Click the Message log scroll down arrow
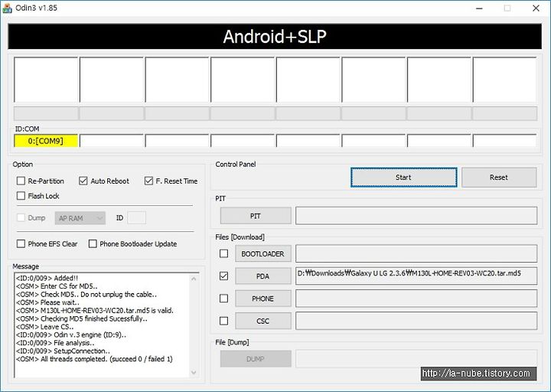This screenshot has width=551, height=392. [194, 372]
